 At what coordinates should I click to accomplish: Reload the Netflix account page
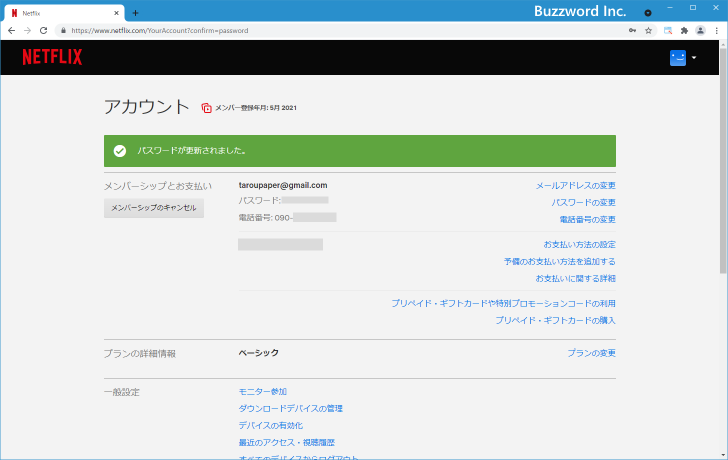[44, 31]
